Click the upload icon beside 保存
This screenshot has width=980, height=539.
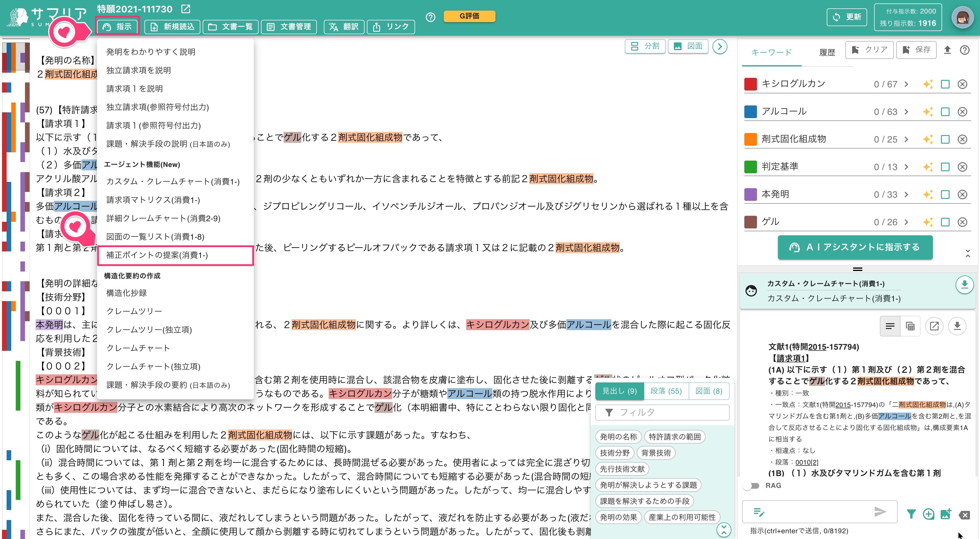(x=947, y=50)
